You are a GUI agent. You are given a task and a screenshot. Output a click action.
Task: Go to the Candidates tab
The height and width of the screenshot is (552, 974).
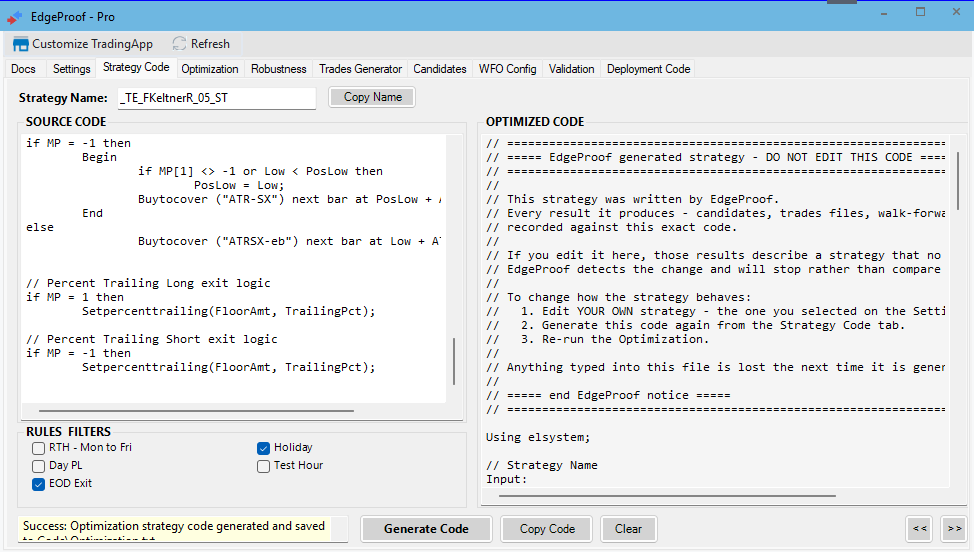[440, 69]
